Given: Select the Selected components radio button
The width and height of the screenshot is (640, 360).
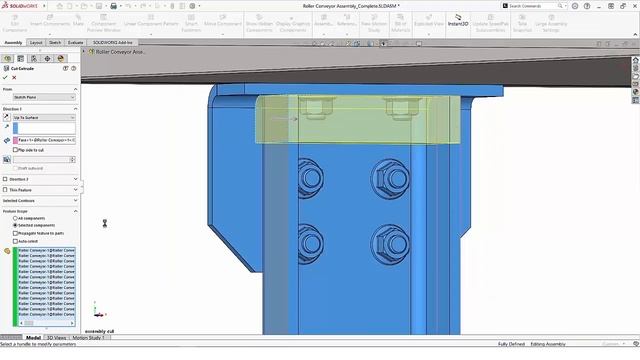Looking at the screenshot, I should (15, 225).
